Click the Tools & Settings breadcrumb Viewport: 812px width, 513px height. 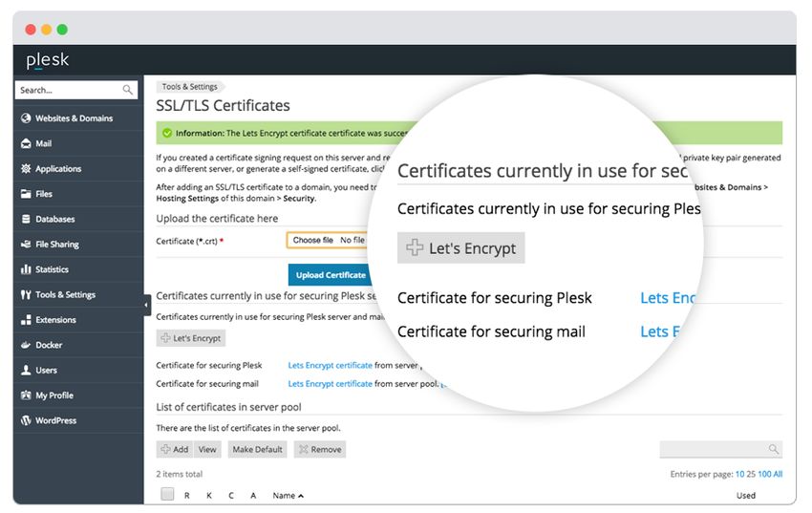(x=189, y=86)
